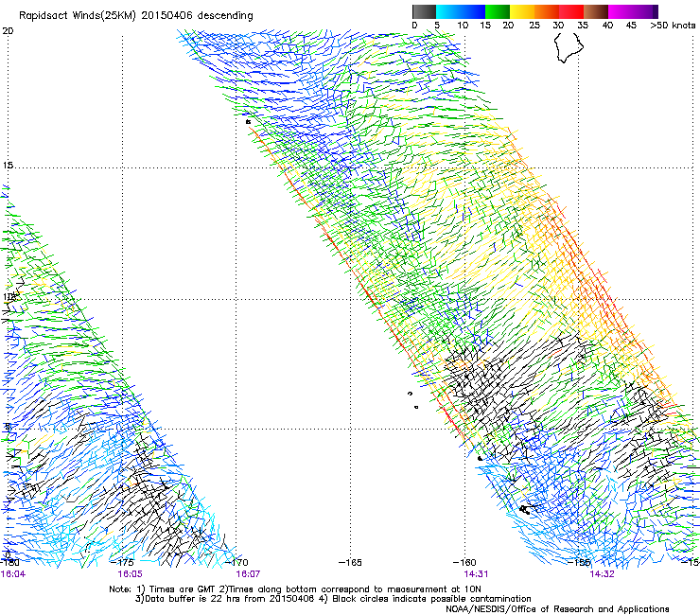Pick the brown 35–40 knot legend segment
The image size is (700, 615).
point(596,11)
